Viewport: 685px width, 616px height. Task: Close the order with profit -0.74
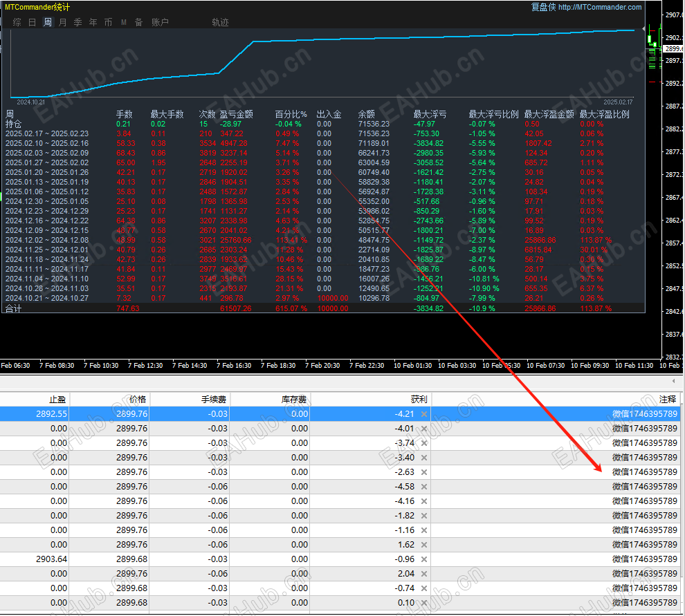pos(423,588)
